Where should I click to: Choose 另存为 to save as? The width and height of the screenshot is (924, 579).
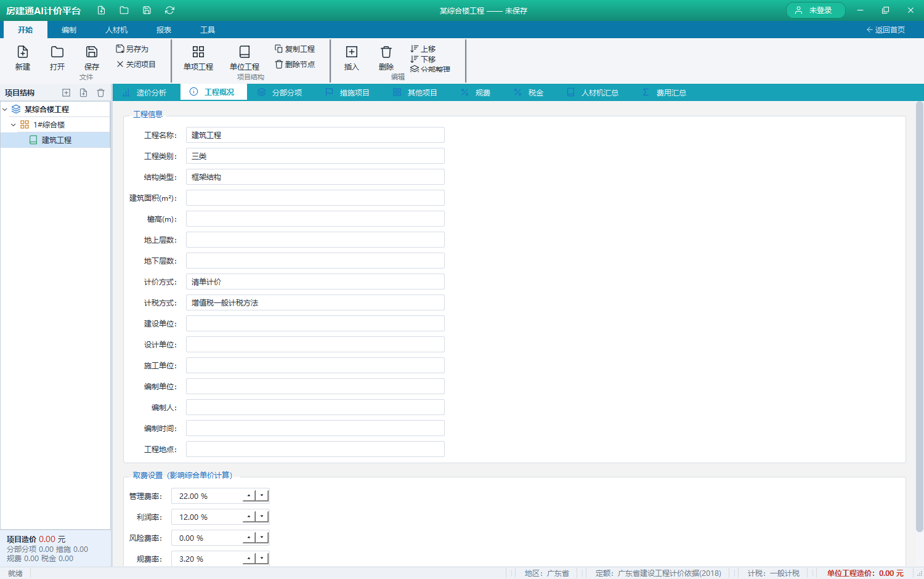click(x=132, y=49)
